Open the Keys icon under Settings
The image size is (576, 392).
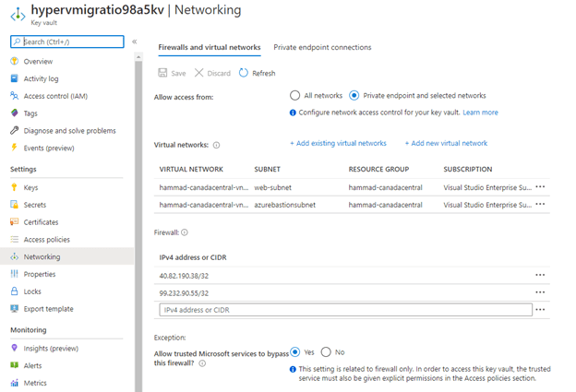click(x=15, y=187)
